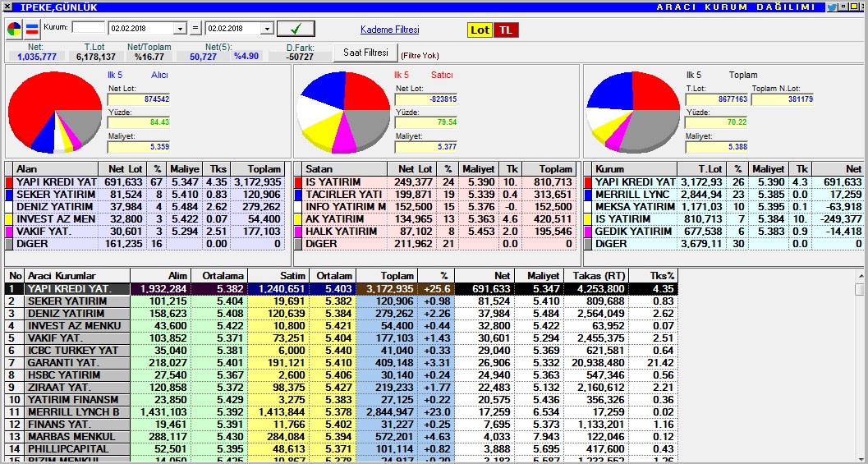This screenshot has width=868, height=464.
Task: Sort by the Tks% column header
Action: pyautogui.click(x=654, y=276)
